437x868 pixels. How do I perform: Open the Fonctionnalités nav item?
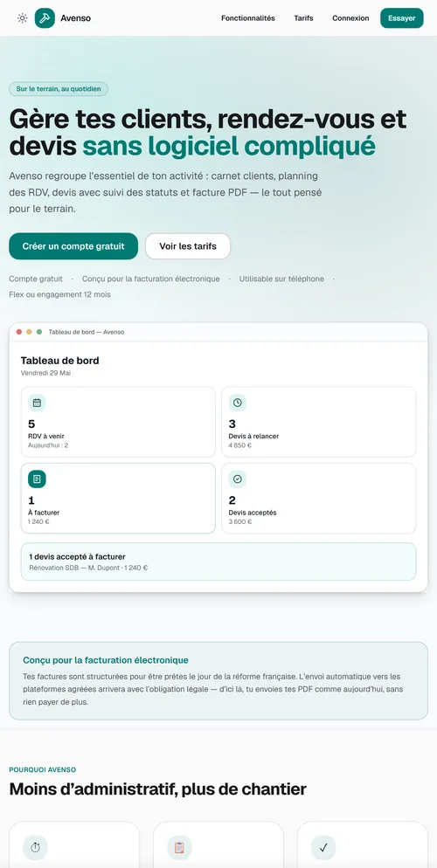pos(247,18)
